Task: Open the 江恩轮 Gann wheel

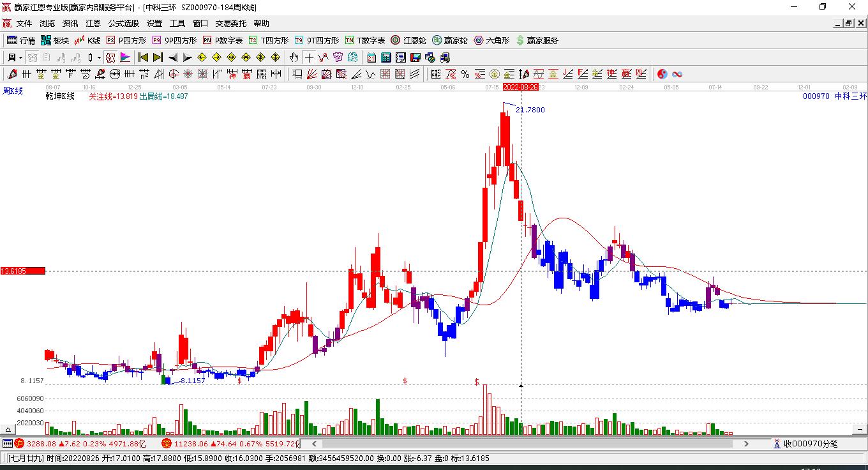Action: (x=408, y=40)
